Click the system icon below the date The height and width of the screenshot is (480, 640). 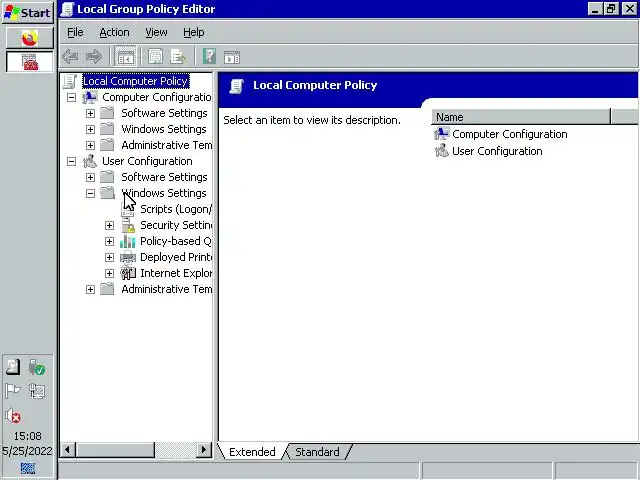(x=28, y=468)
